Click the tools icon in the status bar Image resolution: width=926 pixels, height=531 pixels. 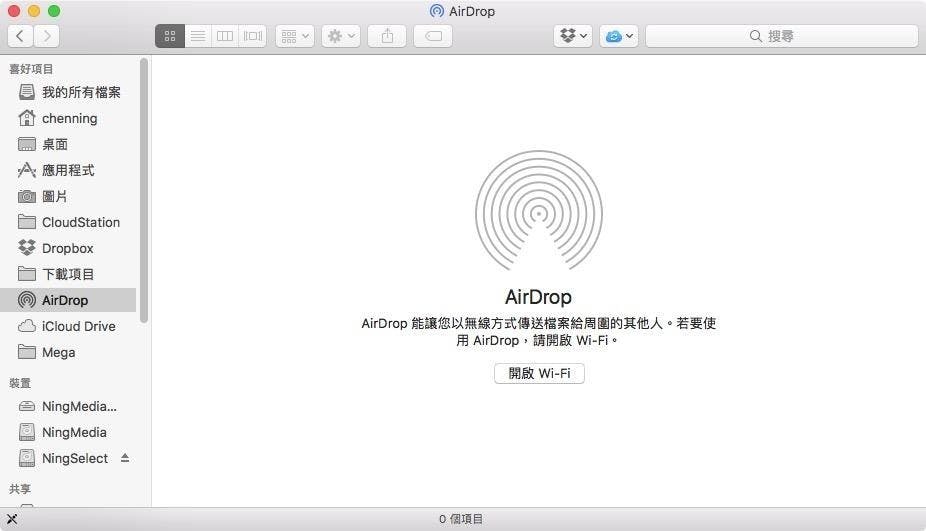12,519
